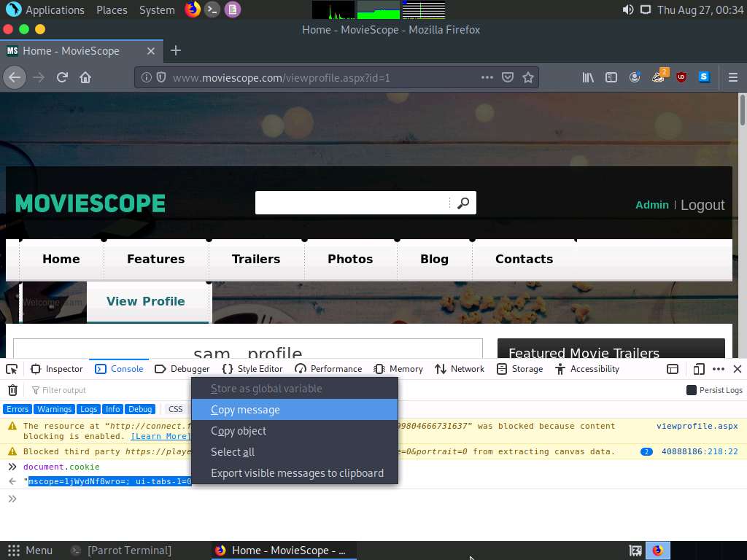Open uBlock Origin extension popup
This screenshot has width=747, height=560.
pos(681,77)
